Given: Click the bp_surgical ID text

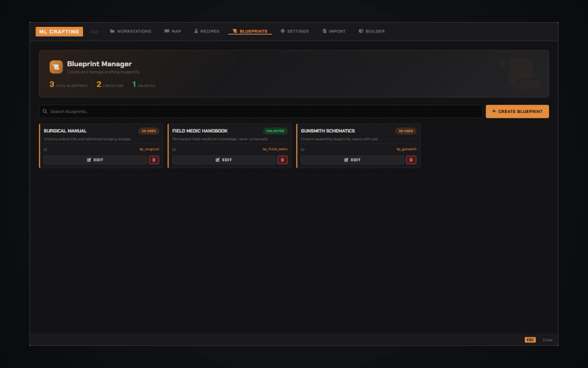Looking at the screenshot, I should 149,150.
